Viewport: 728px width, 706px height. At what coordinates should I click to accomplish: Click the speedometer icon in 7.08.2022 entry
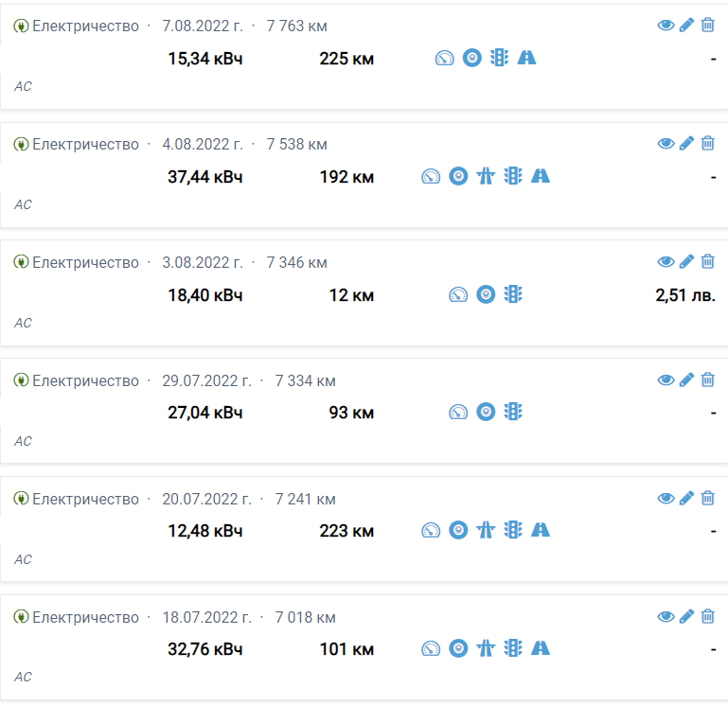pyautogui.click(x=445, y=58)
